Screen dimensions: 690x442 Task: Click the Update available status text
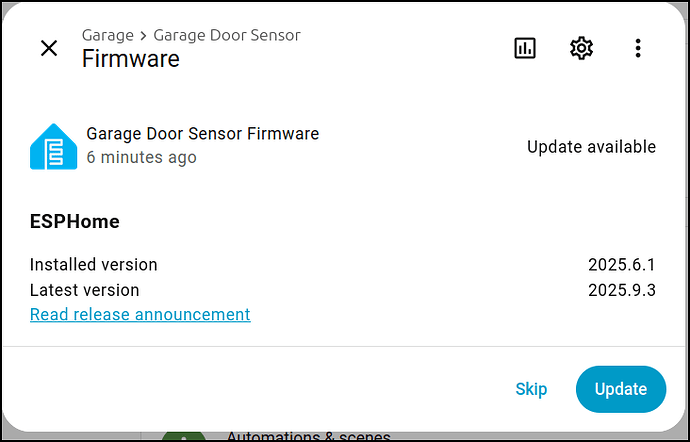click(x=591, y=147)
